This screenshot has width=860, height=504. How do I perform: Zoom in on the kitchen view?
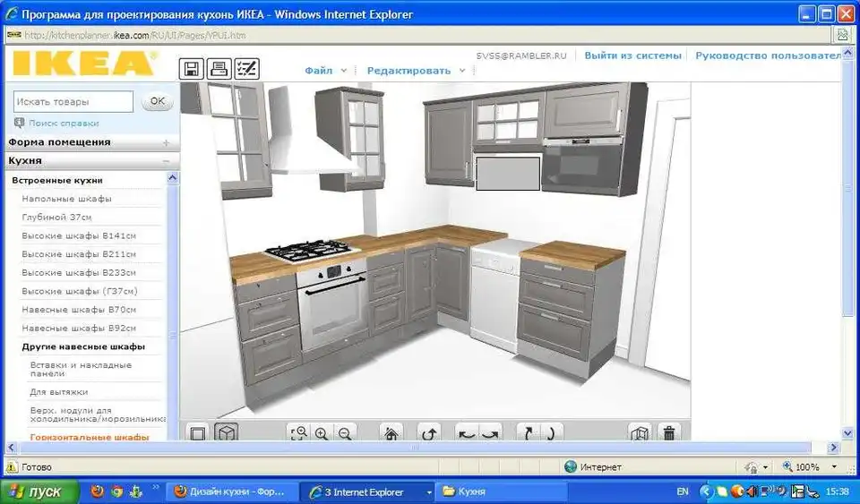[x=322, y=433]
